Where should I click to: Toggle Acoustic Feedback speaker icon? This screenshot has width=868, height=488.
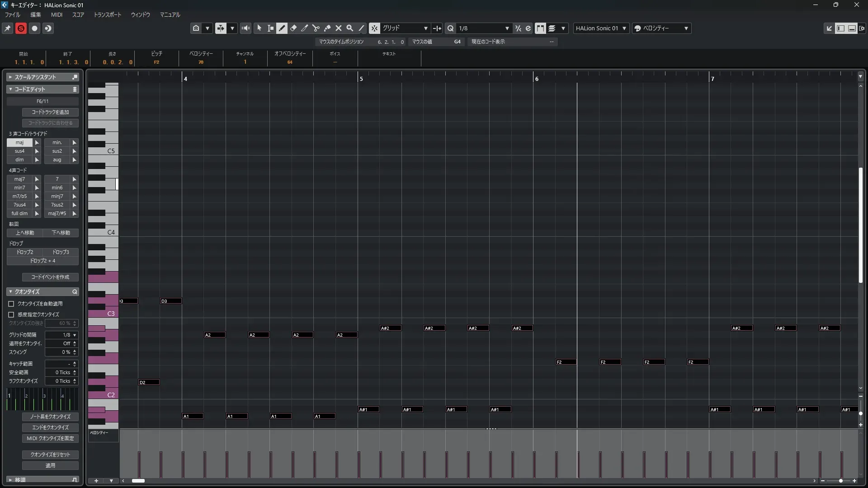pyautogui.click(x=245, y=28)
